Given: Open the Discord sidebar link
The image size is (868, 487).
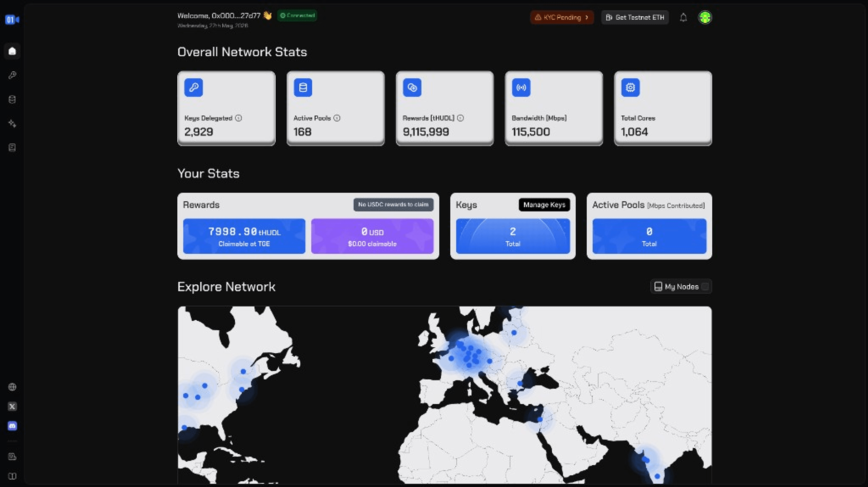Looking at the screenshot, I should click(12, 426).
